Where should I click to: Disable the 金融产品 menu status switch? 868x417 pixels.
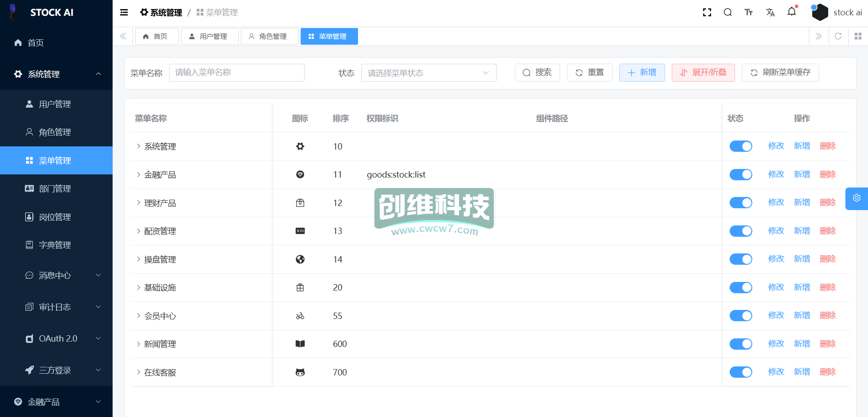(x=741, y=174)
